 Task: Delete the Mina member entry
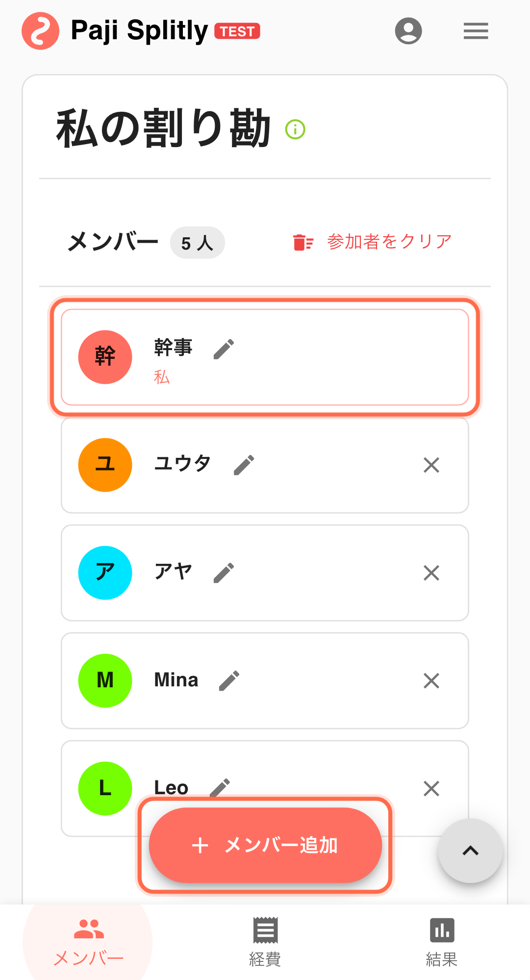(x=431, y=680)
